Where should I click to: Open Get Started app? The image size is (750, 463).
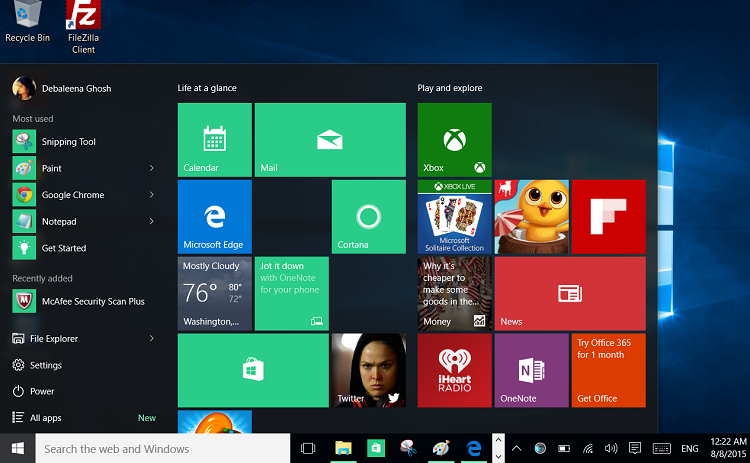pyautogui.click(x=84, y=248)
